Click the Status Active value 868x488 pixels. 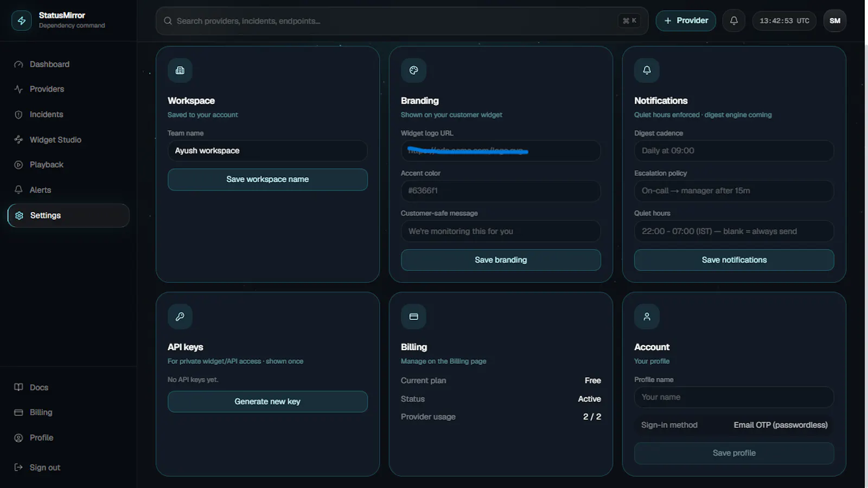589,399
